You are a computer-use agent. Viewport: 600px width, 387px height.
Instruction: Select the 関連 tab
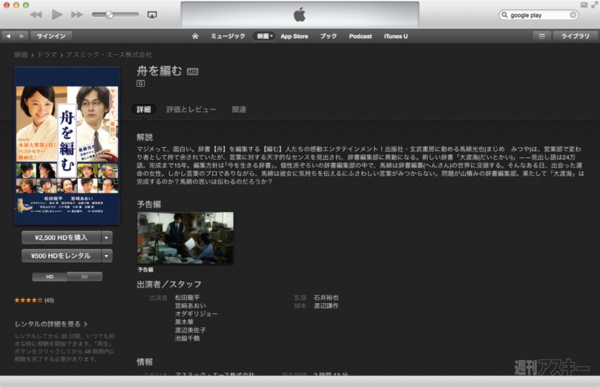point(239,109)
